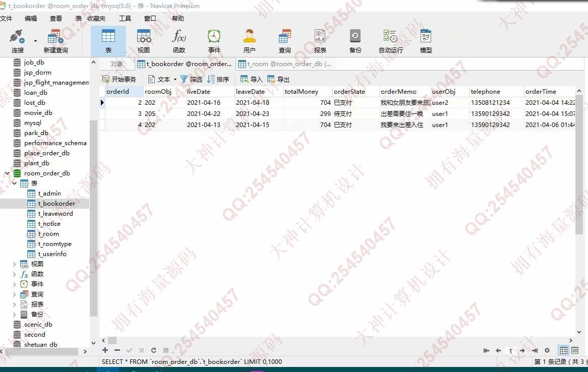Click the page number field
The height and width of the screenshot is (372, 588).
click(510, 351)
